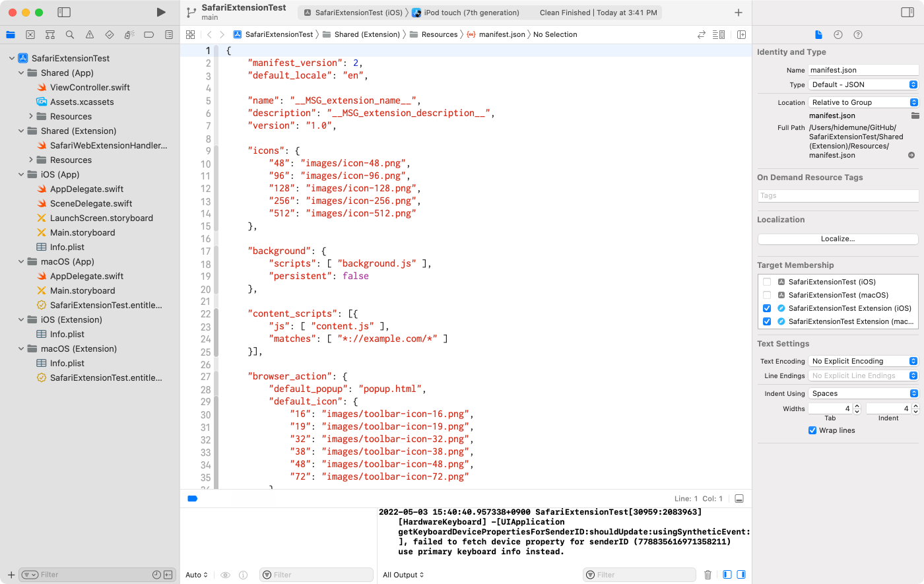Show the History inspector tab

838,35
